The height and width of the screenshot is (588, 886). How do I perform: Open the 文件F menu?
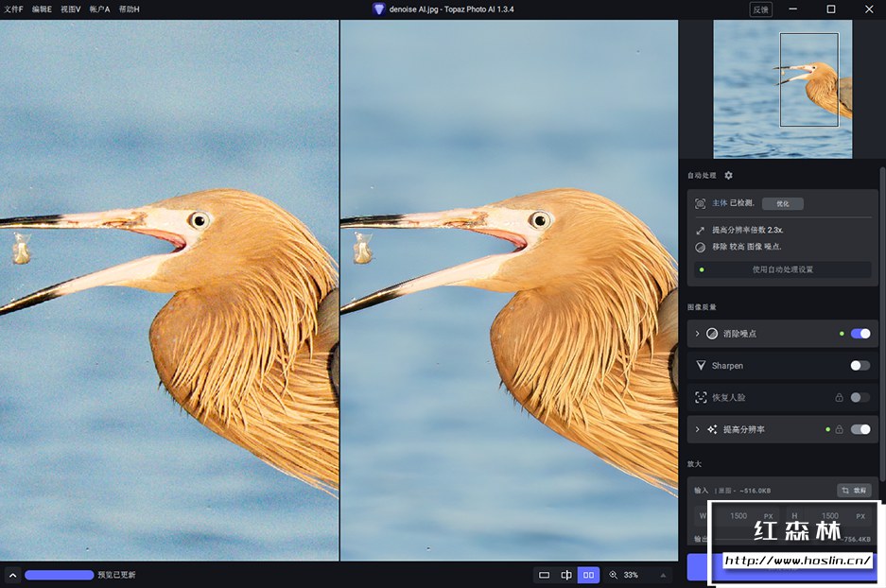[13, 9]
